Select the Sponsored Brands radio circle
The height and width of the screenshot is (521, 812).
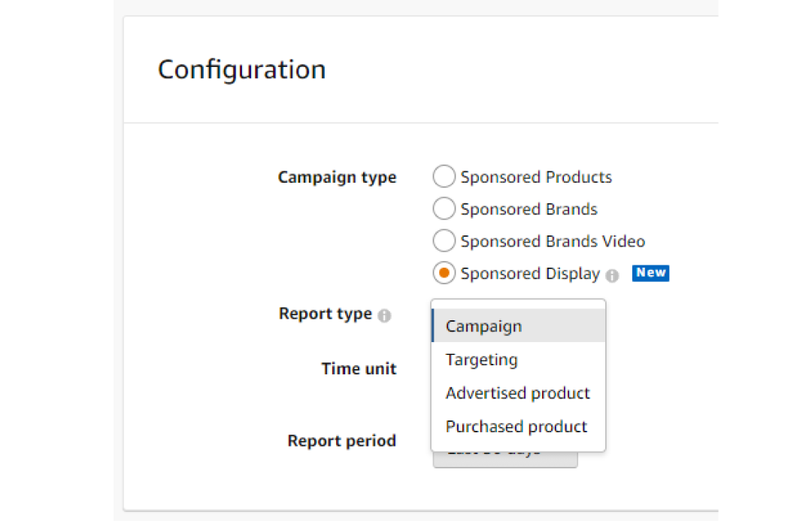(x=444, y=209)
